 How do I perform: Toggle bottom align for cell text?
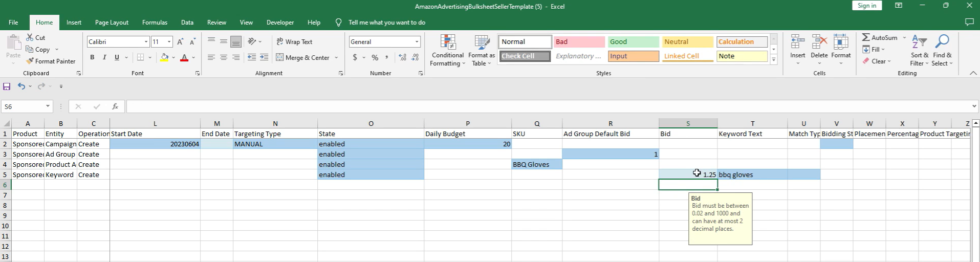point(236,41)
